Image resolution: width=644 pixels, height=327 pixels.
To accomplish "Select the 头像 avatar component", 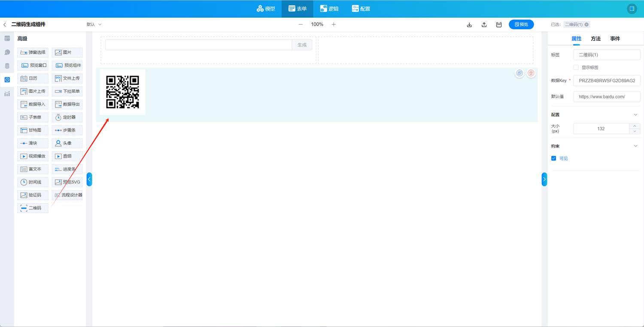I will pos(67,143).
